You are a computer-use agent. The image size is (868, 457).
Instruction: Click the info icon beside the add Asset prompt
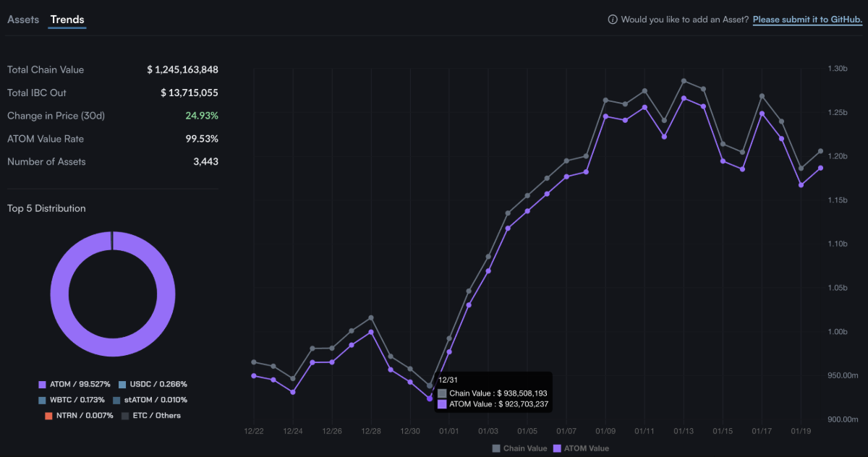point(613,20)
